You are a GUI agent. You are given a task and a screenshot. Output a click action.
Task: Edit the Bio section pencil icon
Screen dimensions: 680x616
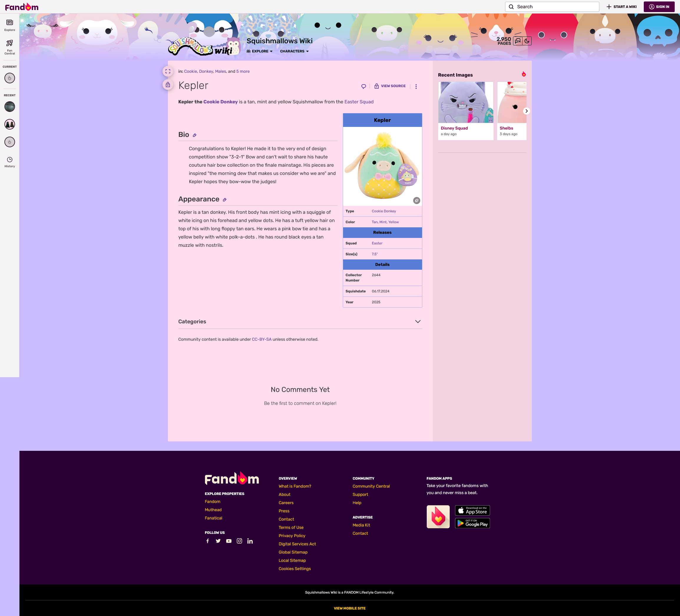(195, 135)
